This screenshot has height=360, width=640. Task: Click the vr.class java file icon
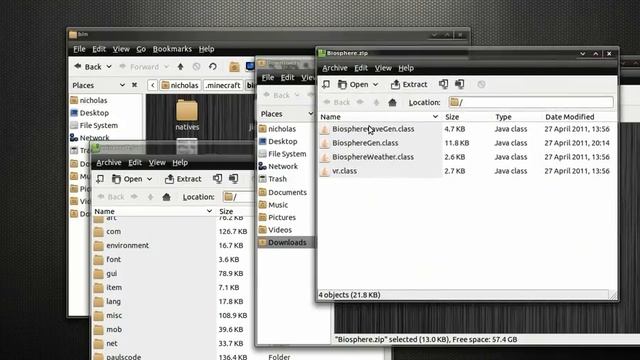(325, 171)
